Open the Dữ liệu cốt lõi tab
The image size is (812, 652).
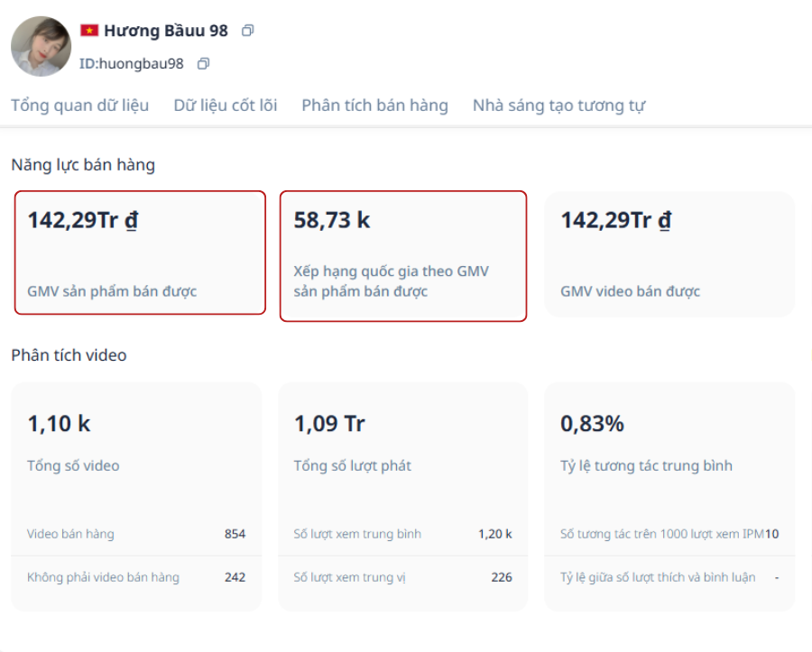[226, 106]
